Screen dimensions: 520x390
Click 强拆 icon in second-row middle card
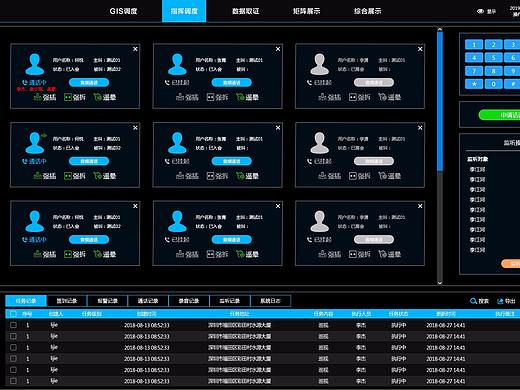tap(210, 176)
